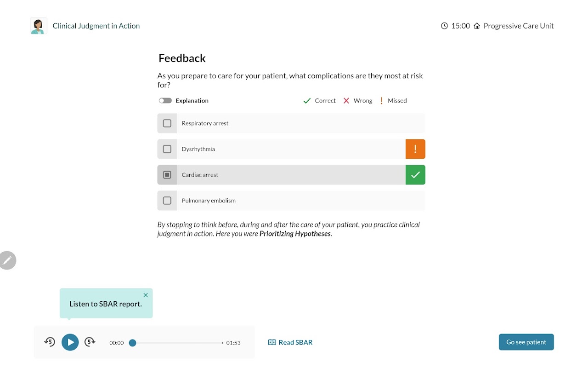Screen dimensions: 588x368
Task: Rewind audio by 5 seconds
Action: click(50, 342)
